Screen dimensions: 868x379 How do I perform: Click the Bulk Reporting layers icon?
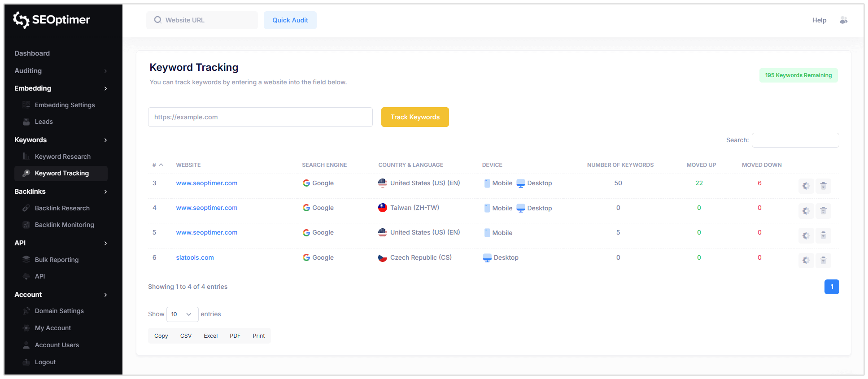(26, 260)
